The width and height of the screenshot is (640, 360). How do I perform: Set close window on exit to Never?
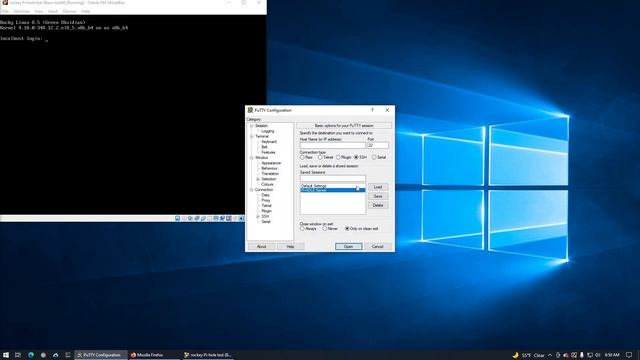tap(330, 229)
